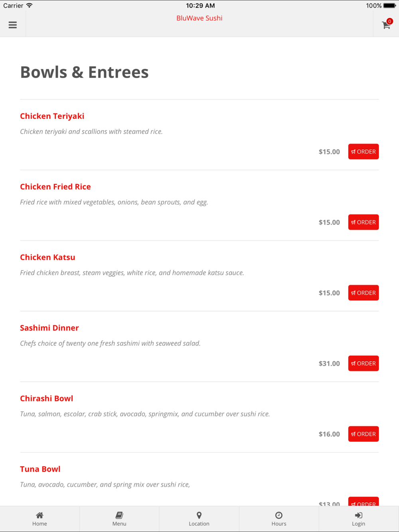Open the Chicken Teriyaki item title
Screen dimensions: 399x532
(52, 116)
